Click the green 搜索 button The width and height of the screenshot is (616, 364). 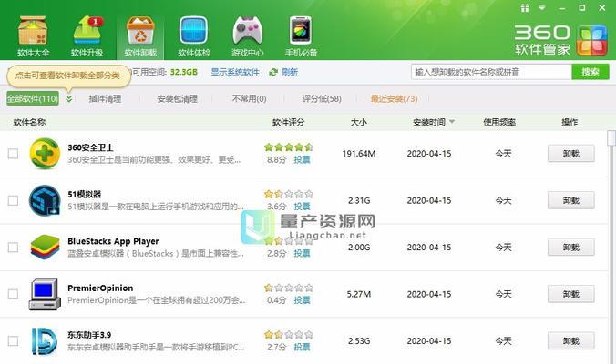pyautogui.click(x=590, y=72)
